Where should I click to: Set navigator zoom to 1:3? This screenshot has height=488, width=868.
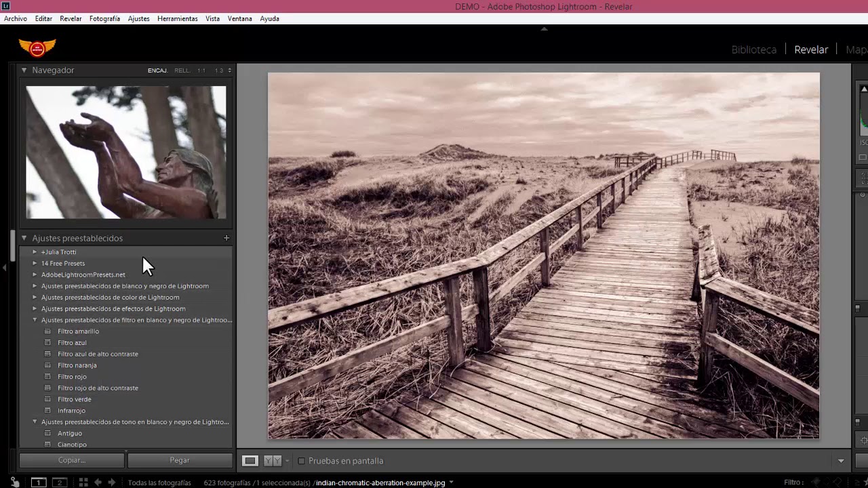[219, 70]
